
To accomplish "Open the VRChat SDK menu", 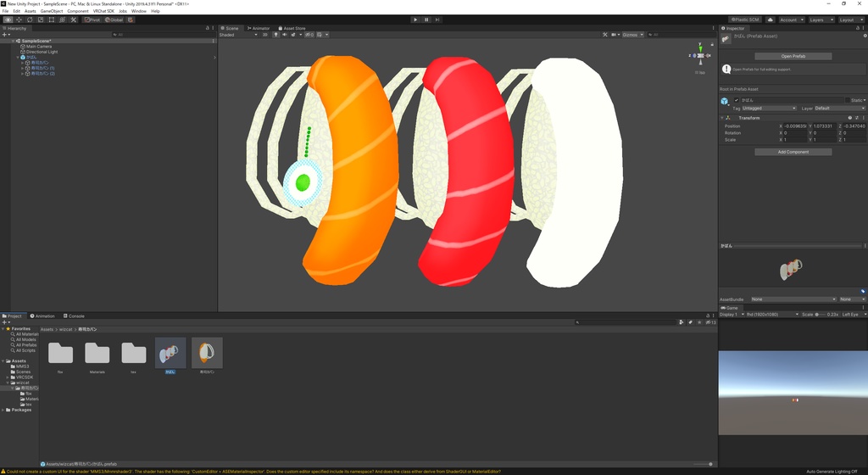I will tap(103, 11).
